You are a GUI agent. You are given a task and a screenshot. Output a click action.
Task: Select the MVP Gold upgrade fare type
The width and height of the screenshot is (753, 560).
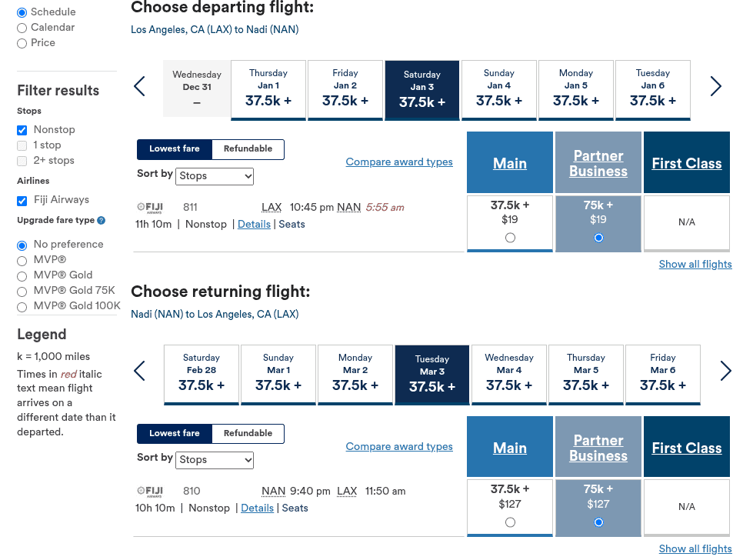pyautogui.click(x=22, y=275)
